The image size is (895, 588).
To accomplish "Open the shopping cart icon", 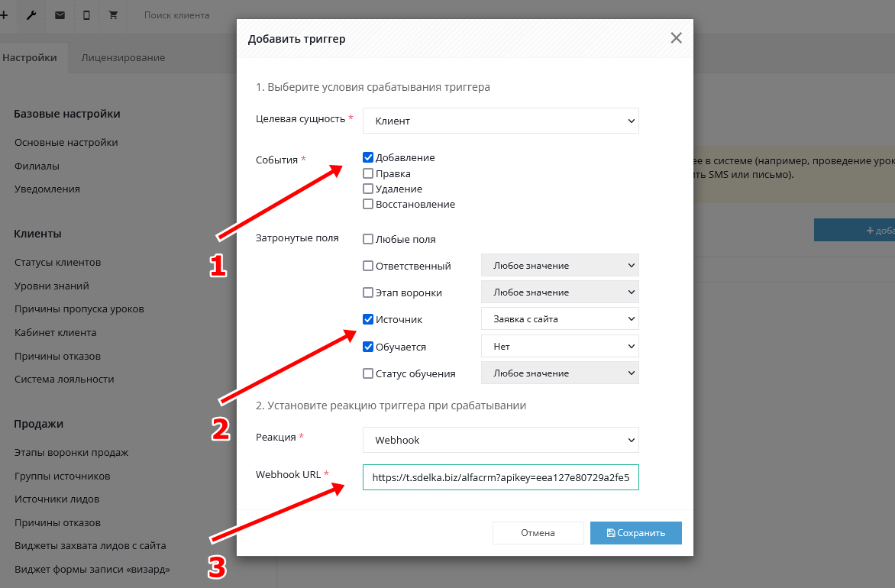I will (x=114, y=15).
